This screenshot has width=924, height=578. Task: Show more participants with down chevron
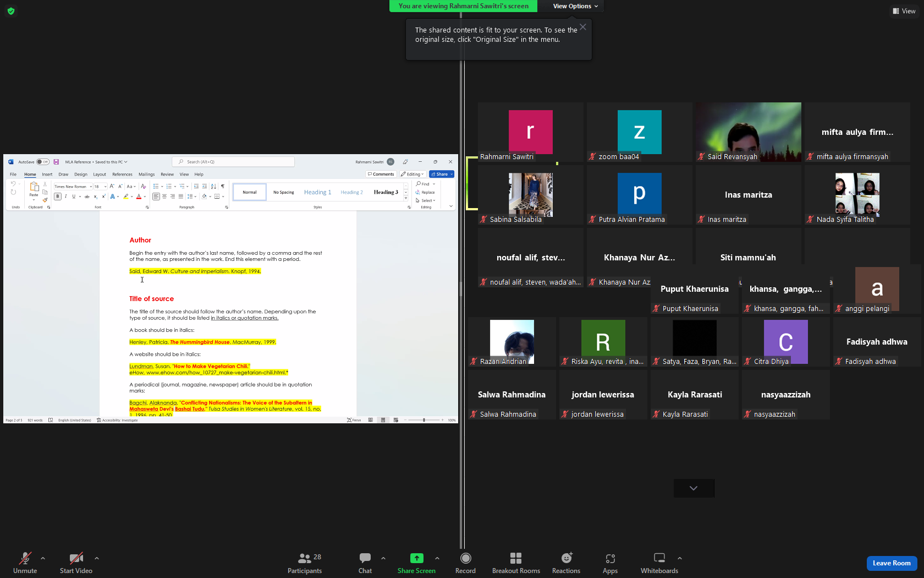tap(694, 488)
